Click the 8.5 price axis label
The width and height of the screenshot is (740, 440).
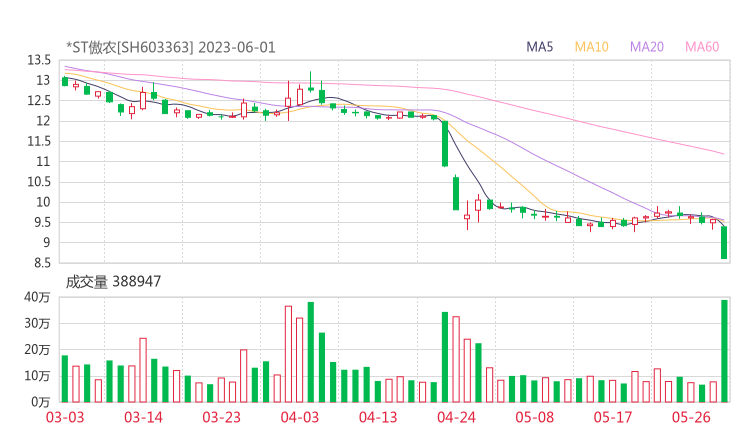[42, 263]
